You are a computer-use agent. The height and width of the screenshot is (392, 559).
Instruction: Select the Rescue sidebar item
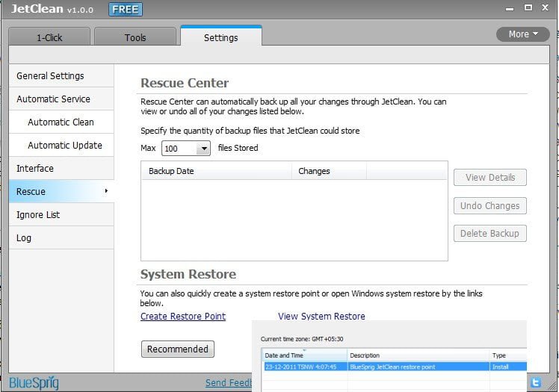(61, 192)
